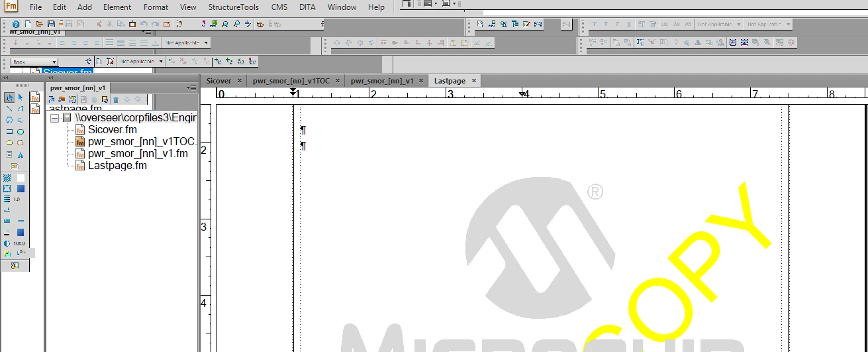The image size is (868, 352).
Task: Select the Rectangle drawing tool
Action: 9,131
